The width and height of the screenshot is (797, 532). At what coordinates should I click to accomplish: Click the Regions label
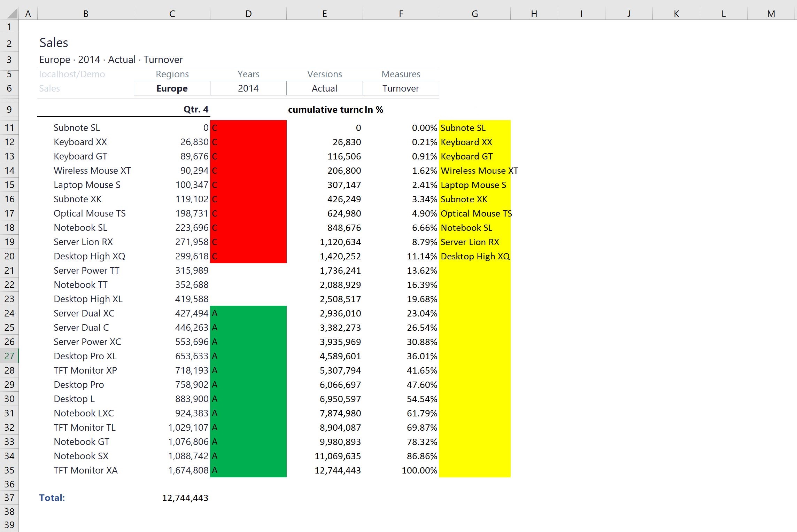coord(172,74)
